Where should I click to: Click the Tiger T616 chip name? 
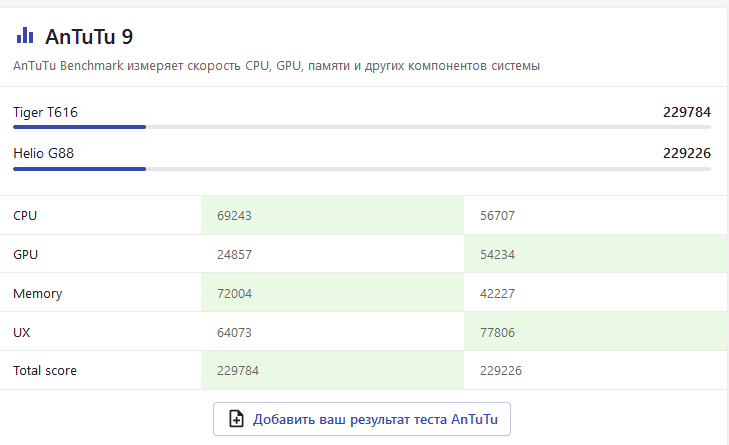pos(45,112)
